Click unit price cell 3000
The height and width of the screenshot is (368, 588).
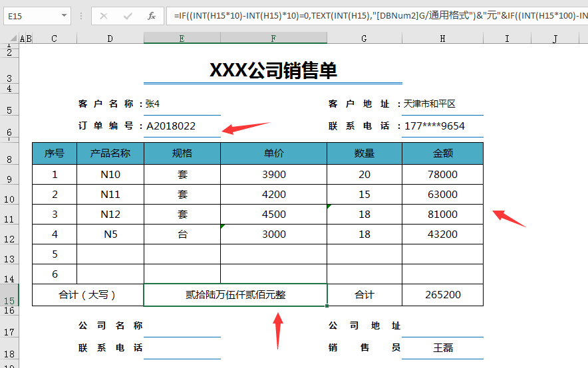[x=274, y=234]
